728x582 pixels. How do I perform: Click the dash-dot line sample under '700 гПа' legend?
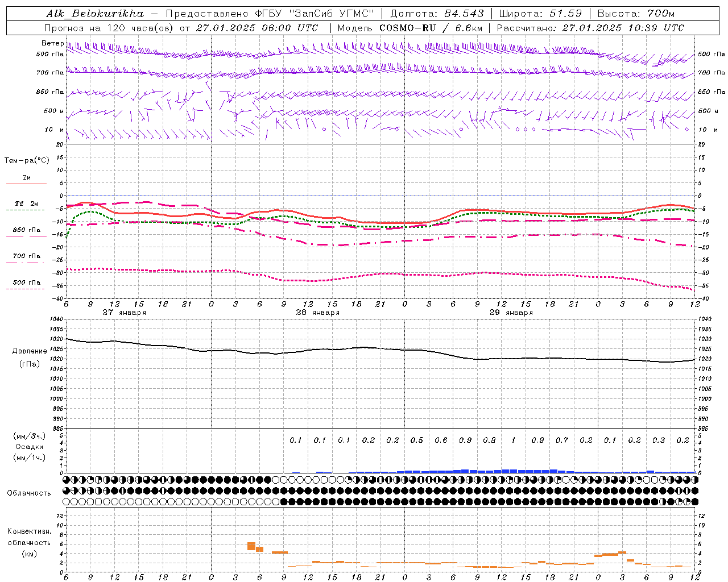click(x=26, y=263)
